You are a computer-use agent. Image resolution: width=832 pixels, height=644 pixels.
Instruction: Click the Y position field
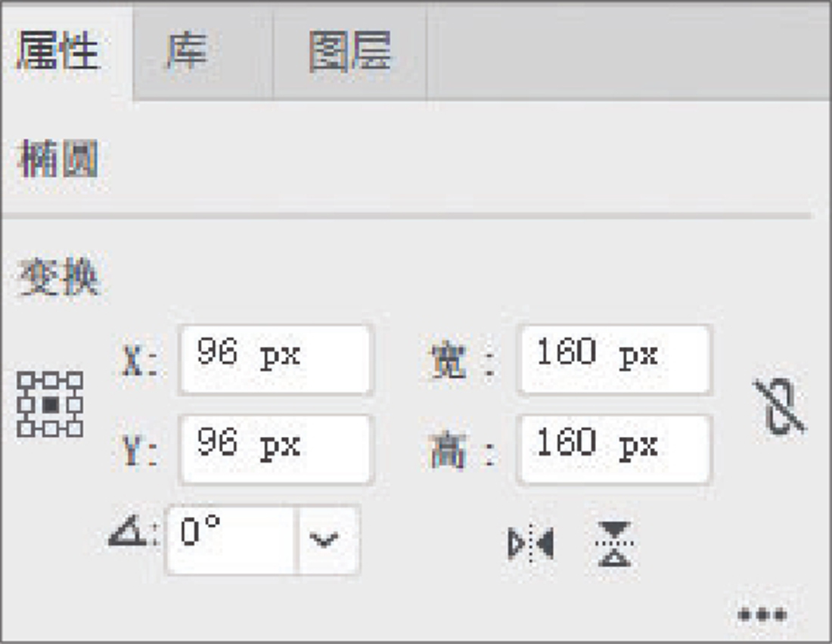276,449
